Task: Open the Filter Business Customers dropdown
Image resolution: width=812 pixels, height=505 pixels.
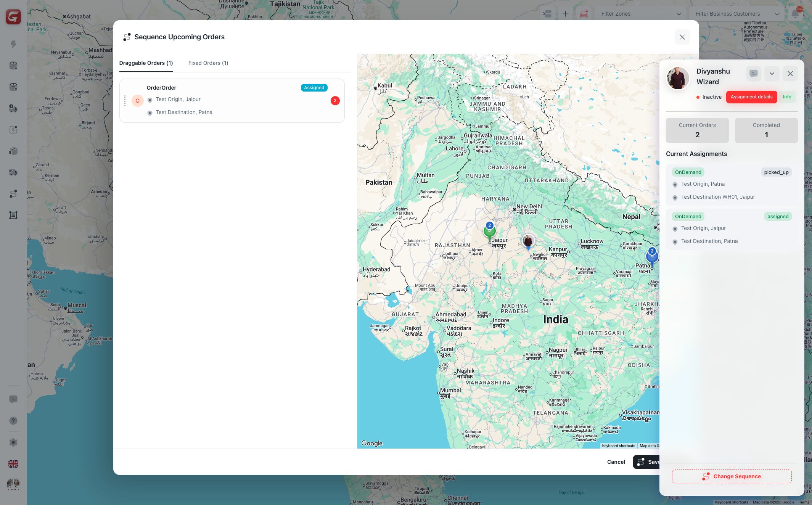Action: coord(737,14)
